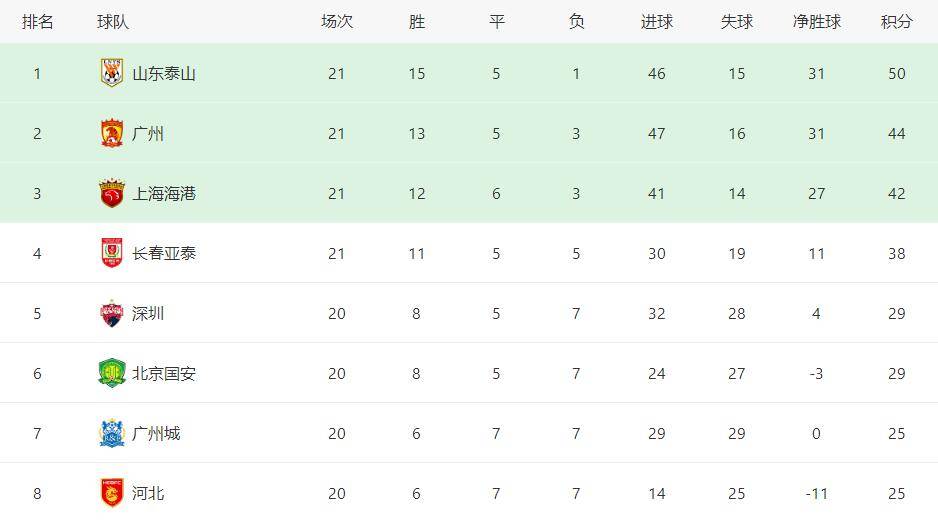Open the 长春亚泰 team badge
Screen dimensions: 938x522
tap(112, 253)
